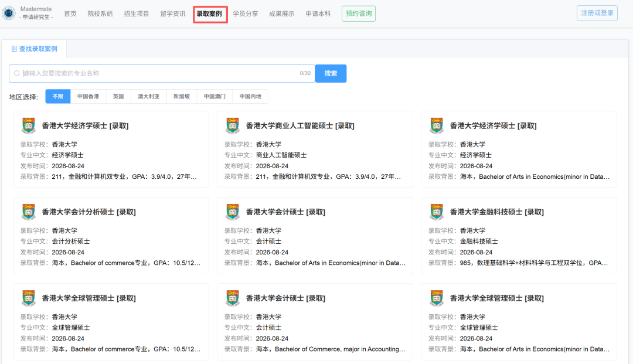Open the 学员分享 nav item

click(246, 13)
